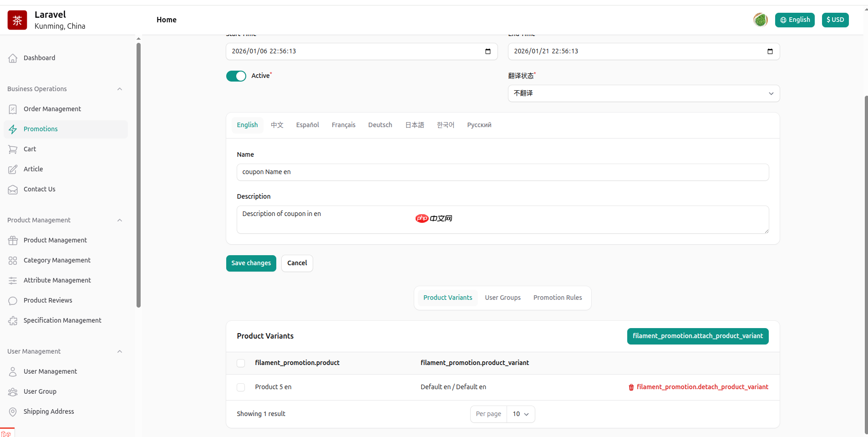Check the select-all checkbox in Product Variants table
The image size is (868, 437).
pyautogui.click(x=241, y=363)
